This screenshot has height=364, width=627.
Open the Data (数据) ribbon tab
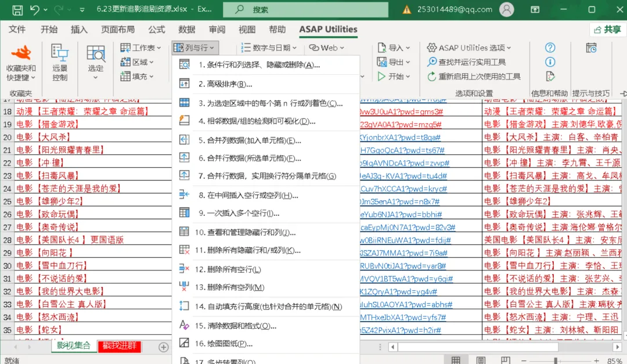point(186,29)
